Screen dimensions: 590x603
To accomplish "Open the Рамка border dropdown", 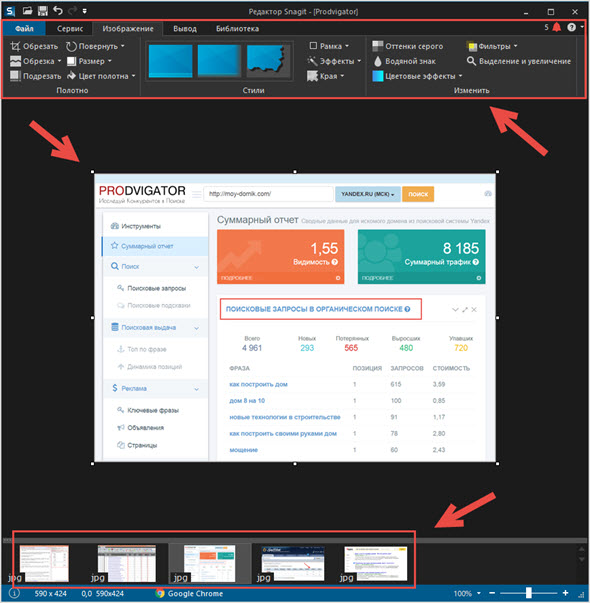I will click(x=329, y=46).
